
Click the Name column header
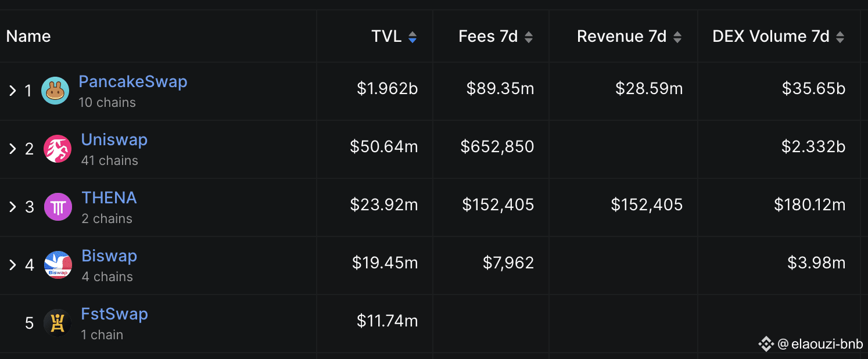pos(28,36)
